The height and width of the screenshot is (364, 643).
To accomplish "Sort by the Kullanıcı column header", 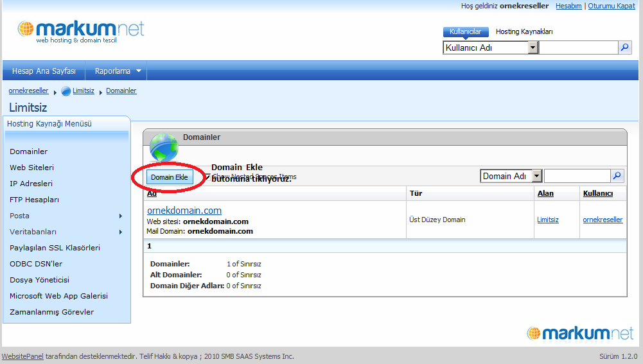I will pos(598,193).
